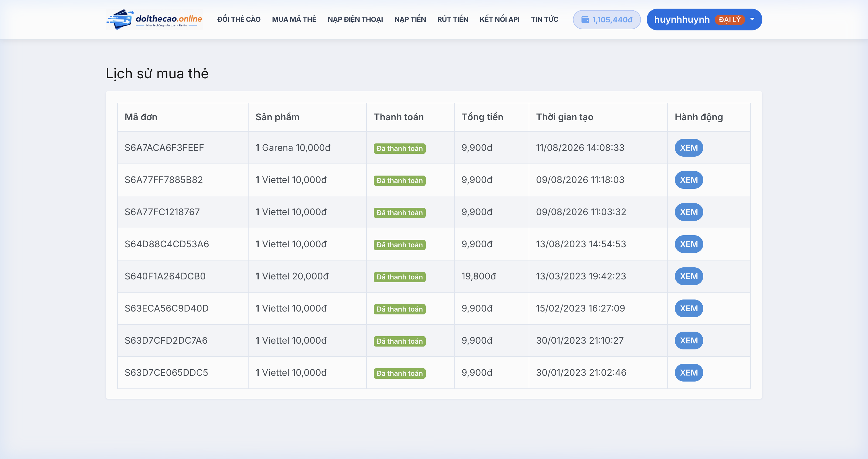Open XEM on order S63D7CE065DDC5
868x459 pixels.
pos(688,373)
